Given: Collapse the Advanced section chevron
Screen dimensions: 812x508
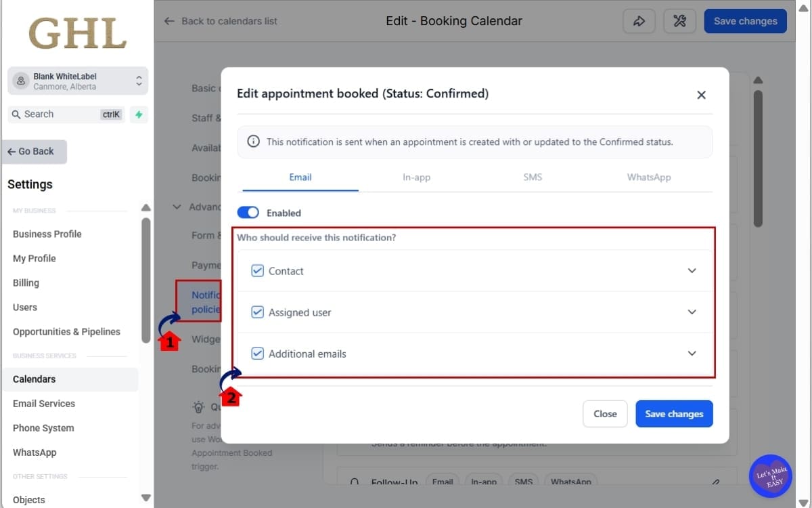Looking at the screenshot, I should point(177,207).
